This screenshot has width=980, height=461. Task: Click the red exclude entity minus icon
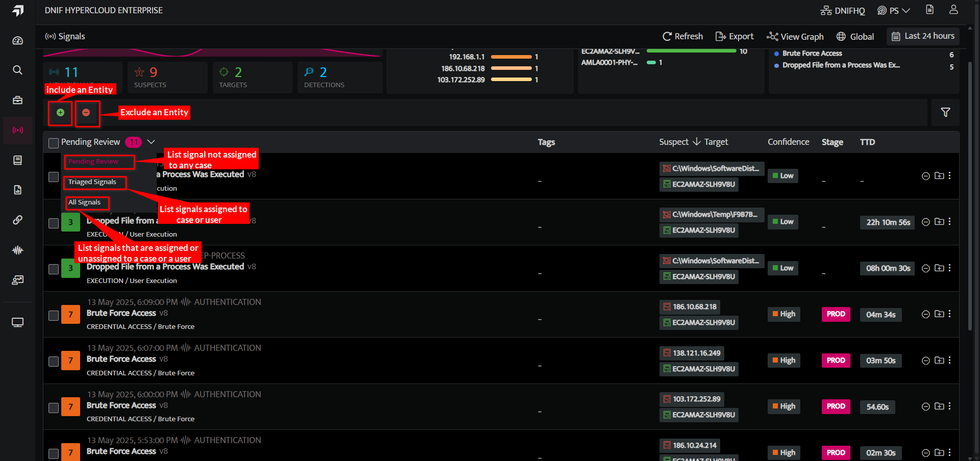pos(86,113)
